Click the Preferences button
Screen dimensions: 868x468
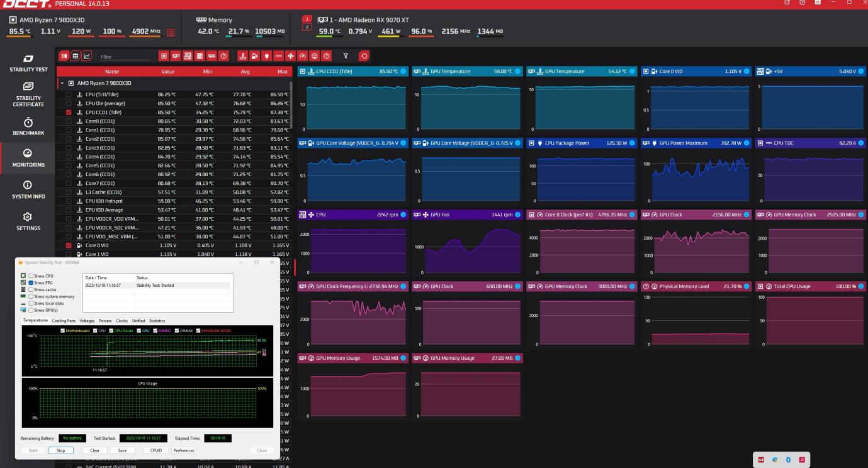pyautogui.click(x=184, y=450)
